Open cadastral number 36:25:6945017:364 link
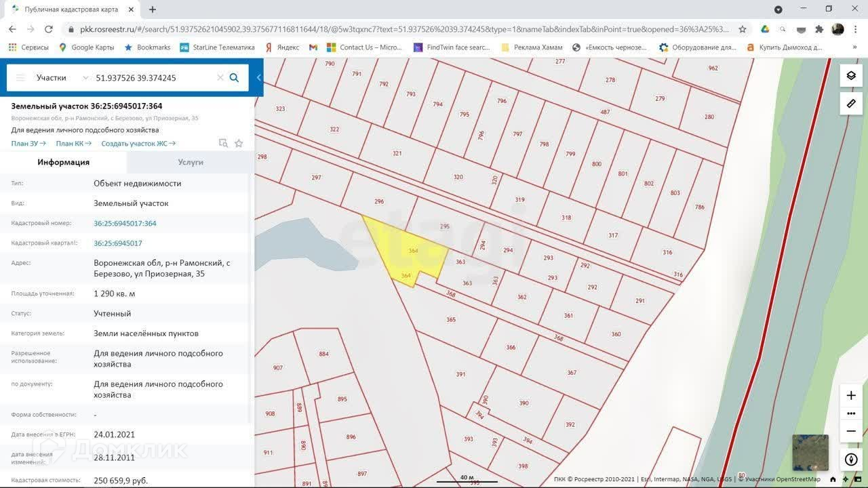 click(125, 224)
